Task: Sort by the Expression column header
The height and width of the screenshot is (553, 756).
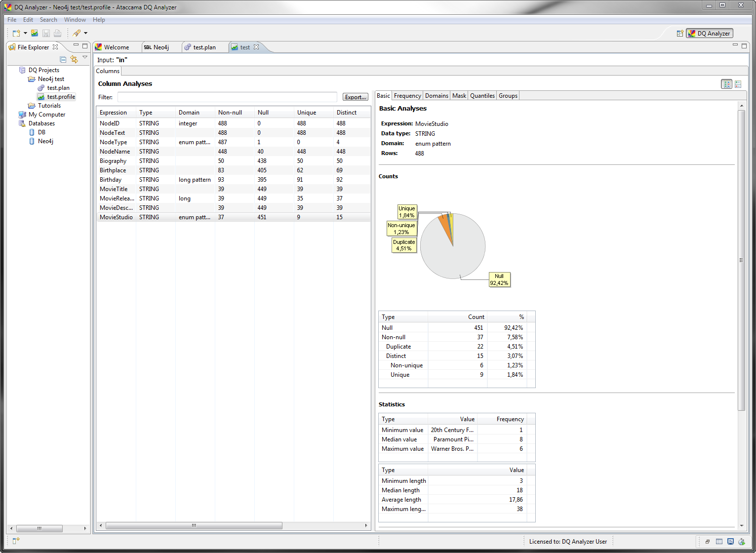Action: tap(116, 113)
